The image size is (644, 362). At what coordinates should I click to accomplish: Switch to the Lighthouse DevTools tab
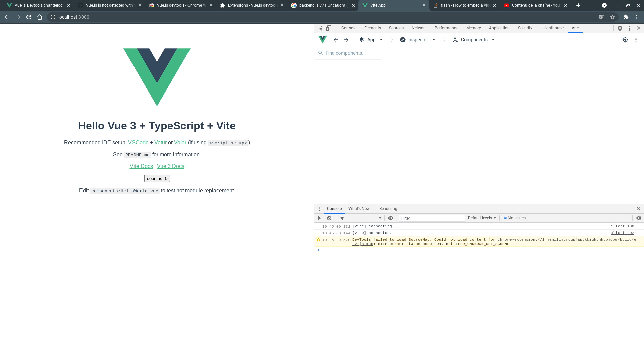pos(553,28)
